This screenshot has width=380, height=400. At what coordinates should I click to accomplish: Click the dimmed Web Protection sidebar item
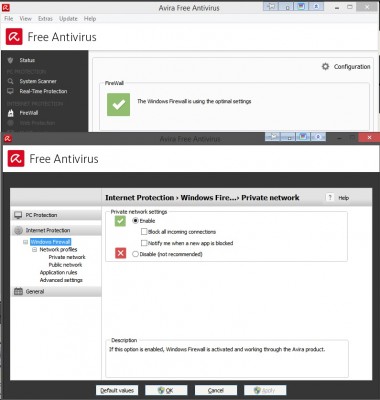click(x=37, y=123)
